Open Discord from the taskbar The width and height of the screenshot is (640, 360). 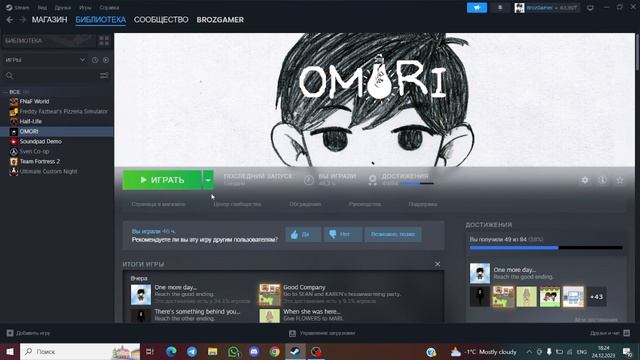(x=254, y=351)
